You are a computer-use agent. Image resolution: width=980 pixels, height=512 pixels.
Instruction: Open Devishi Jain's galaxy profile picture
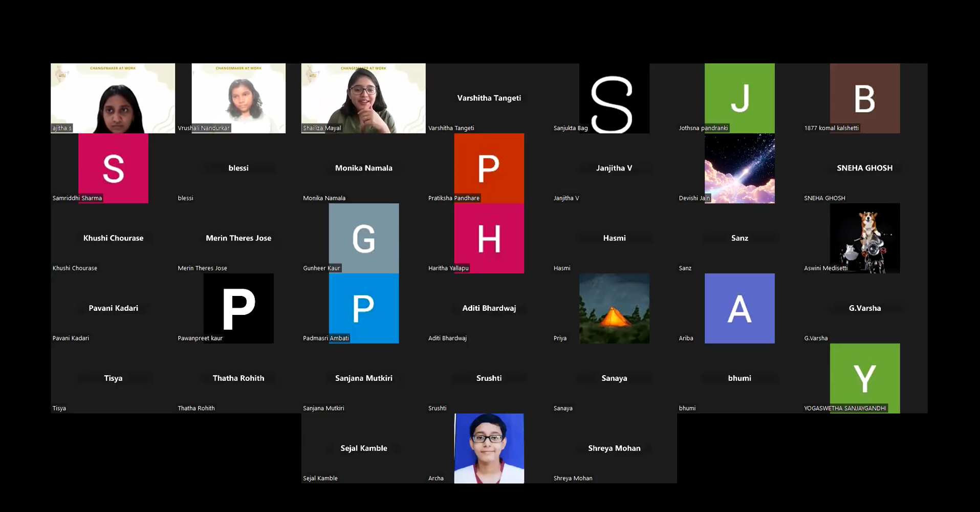[739, 168]
